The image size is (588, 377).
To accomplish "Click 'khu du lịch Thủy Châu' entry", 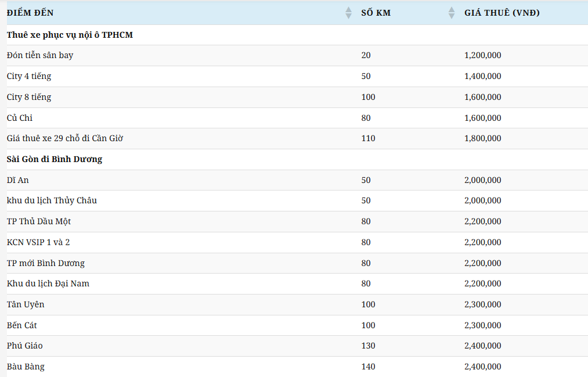I will 52,200.
